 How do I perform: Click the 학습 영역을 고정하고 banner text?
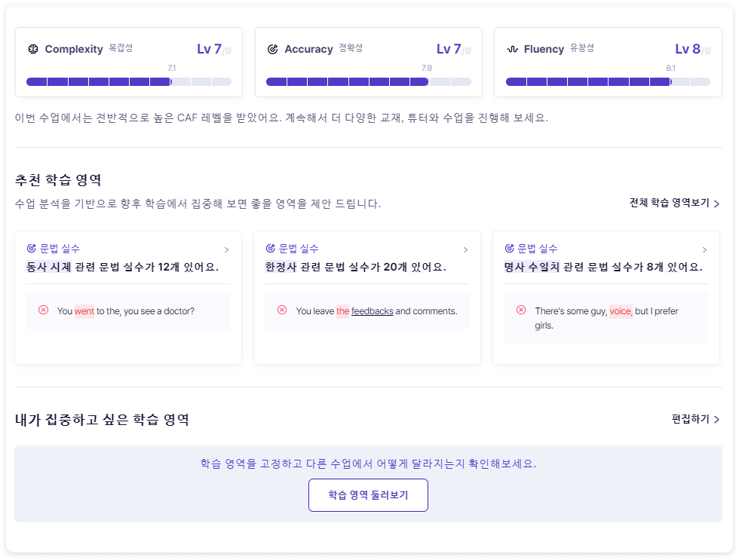point(368,464)
